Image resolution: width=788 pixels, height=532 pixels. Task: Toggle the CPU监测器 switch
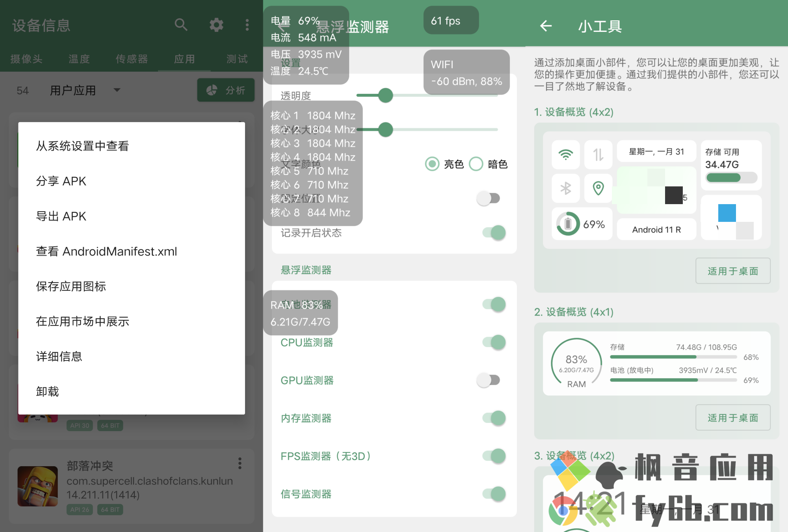(494, 342)
